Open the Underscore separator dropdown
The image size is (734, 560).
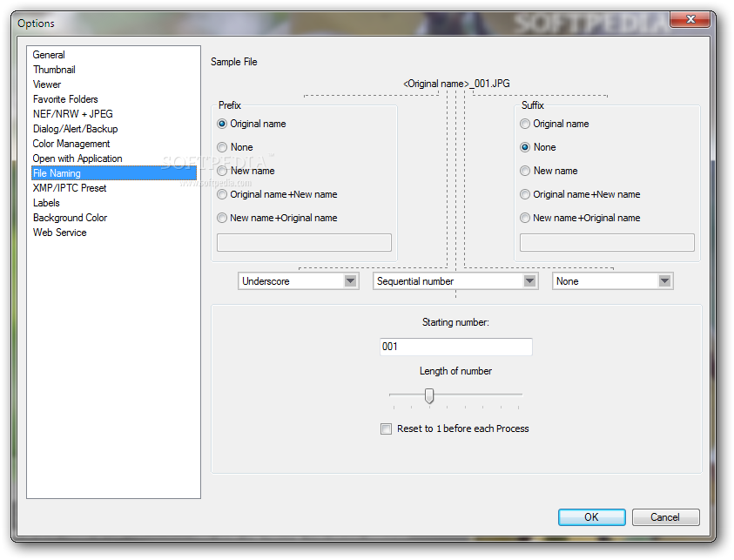(x=298, y=281)
